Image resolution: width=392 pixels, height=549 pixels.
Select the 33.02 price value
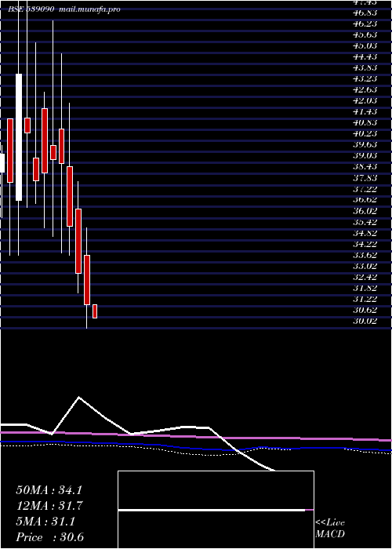point(365,266)
